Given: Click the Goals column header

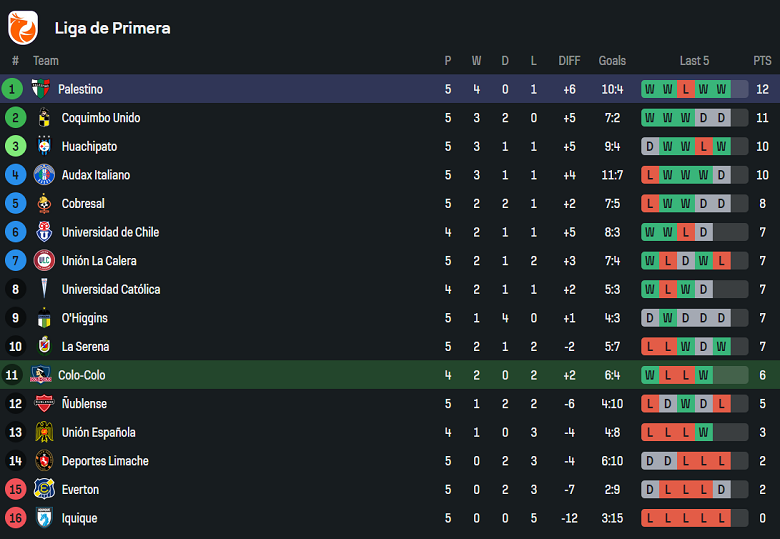Looking at the screenshot, I should (x=612, y=61).
